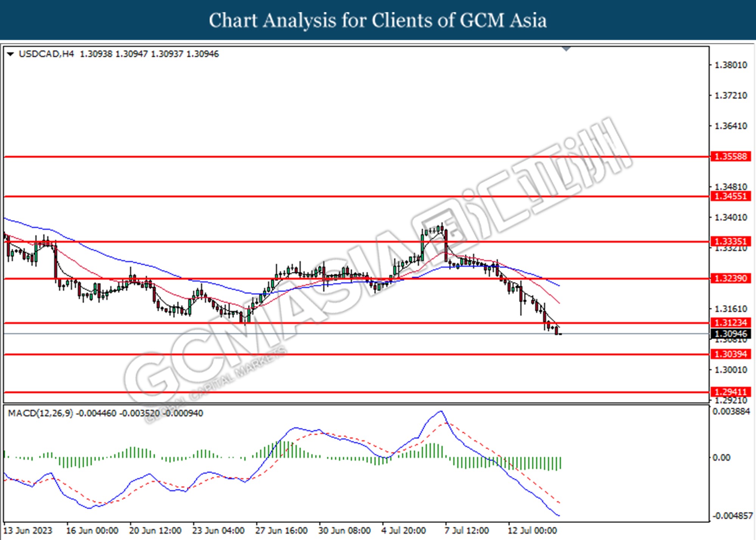This screenshot has height=540, width=756.
Task: Select the 1.31234 price level label
Action: (x=731, y=323)
